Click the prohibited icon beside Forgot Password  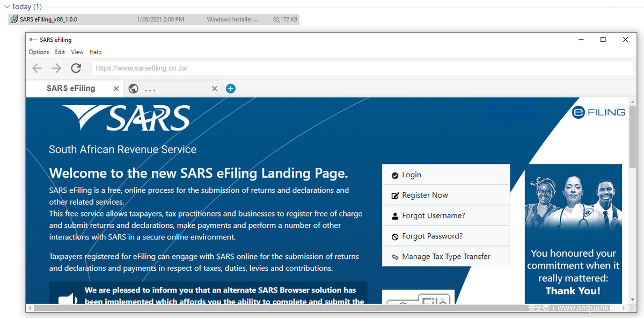[x=395, y=236]
